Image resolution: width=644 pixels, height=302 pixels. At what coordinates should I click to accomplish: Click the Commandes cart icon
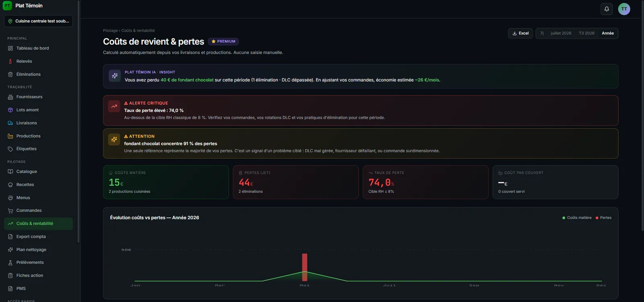10,211
